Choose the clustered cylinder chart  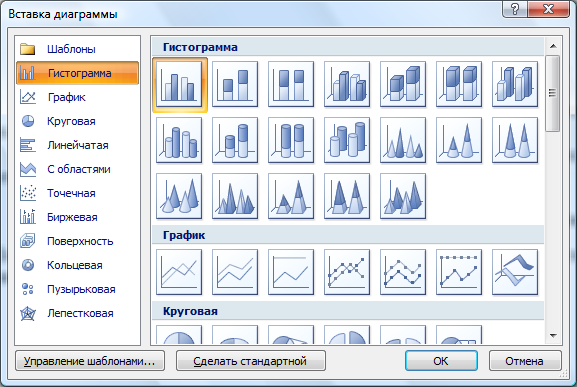(179, 140)
